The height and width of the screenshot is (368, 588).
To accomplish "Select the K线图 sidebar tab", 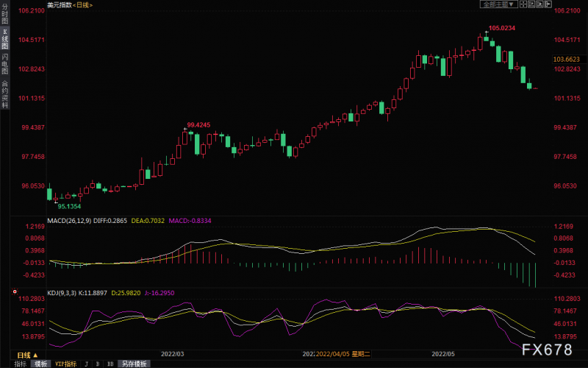I will pyautogui.click(x=5, y=39).
